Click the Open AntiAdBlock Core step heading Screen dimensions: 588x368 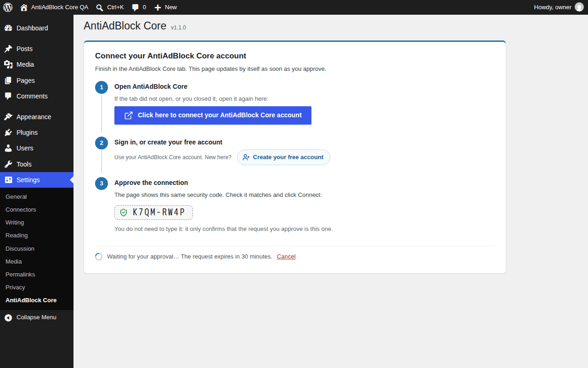pyautogui.click(x=151, y=86)
